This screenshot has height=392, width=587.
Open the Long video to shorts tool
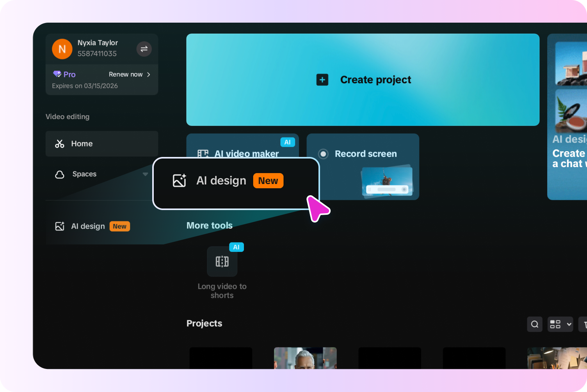[222, 262]
